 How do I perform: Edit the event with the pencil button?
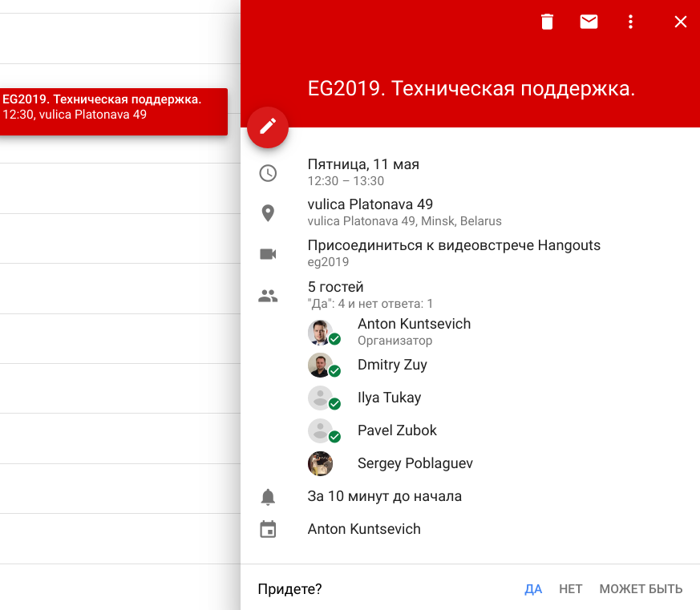tap(268, 127)
